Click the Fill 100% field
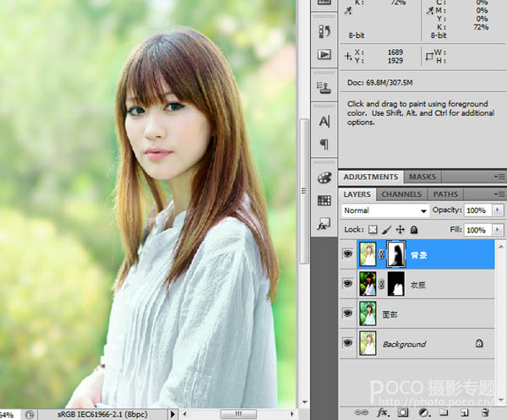The height and width of the screenshot is (420, 507). (477, 230)
